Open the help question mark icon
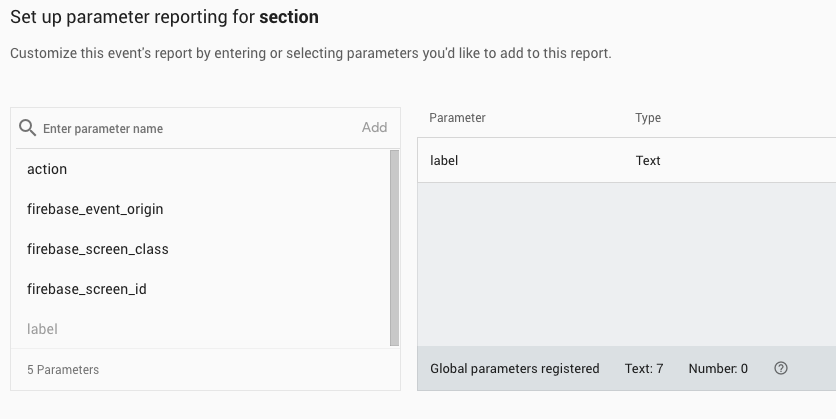Screen dimensions: 836x419 pos(781,369)
